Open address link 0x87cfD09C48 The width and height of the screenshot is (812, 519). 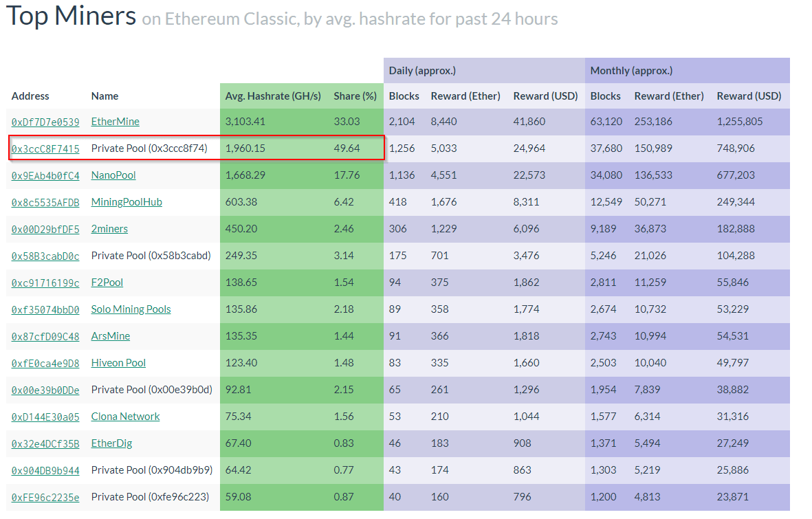(x=45, y=337)
